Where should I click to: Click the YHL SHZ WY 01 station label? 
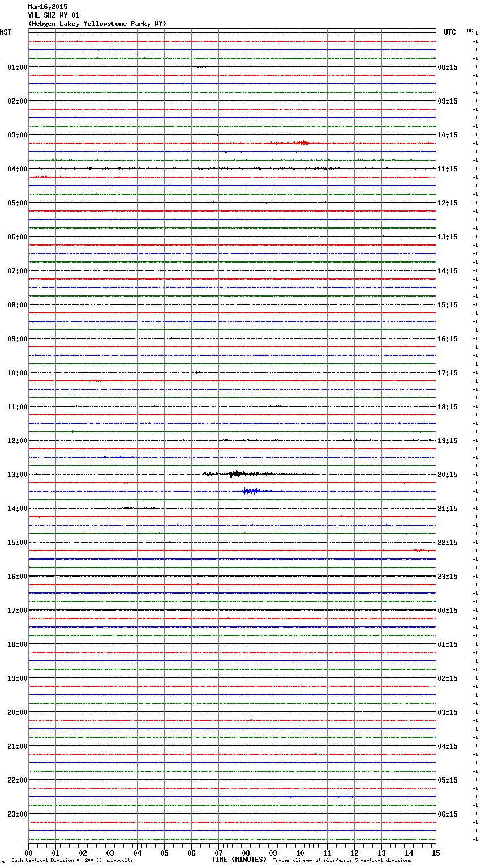54,15
